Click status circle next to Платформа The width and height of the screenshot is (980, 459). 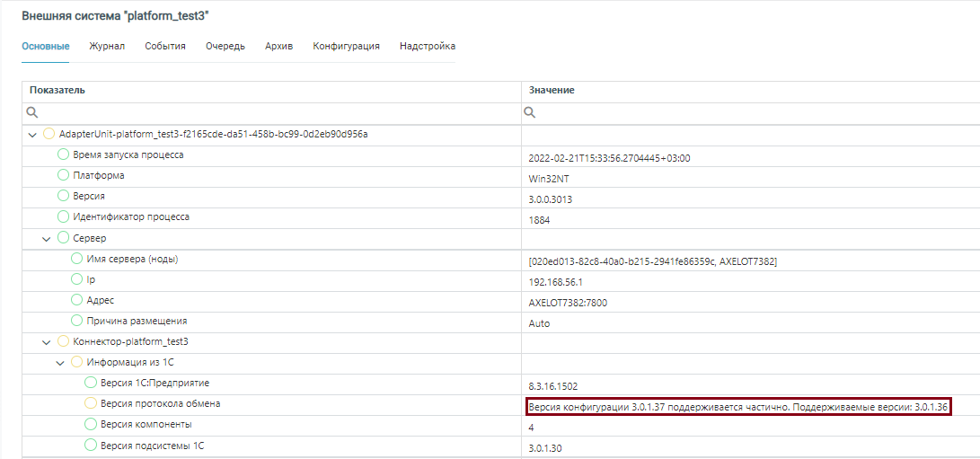(64, 175)
